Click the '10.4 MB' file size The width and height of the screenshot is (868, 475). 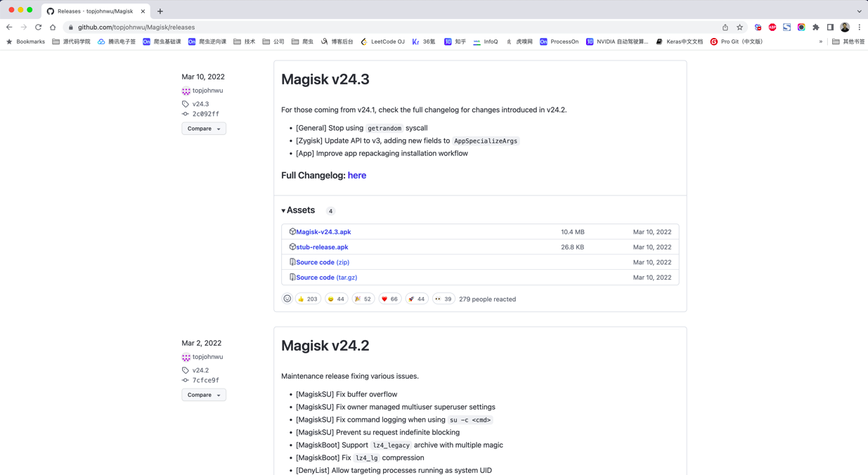click(573, 232)
